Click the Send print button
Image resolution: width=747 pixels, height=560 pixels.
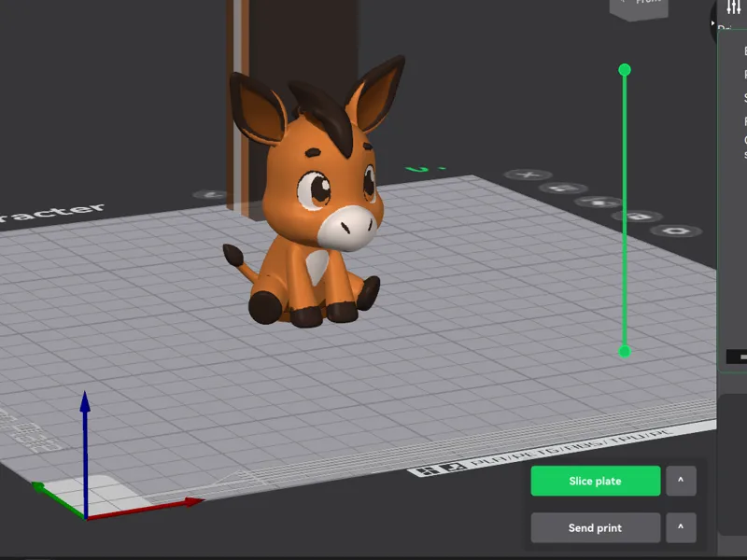(x=596, y=527)
